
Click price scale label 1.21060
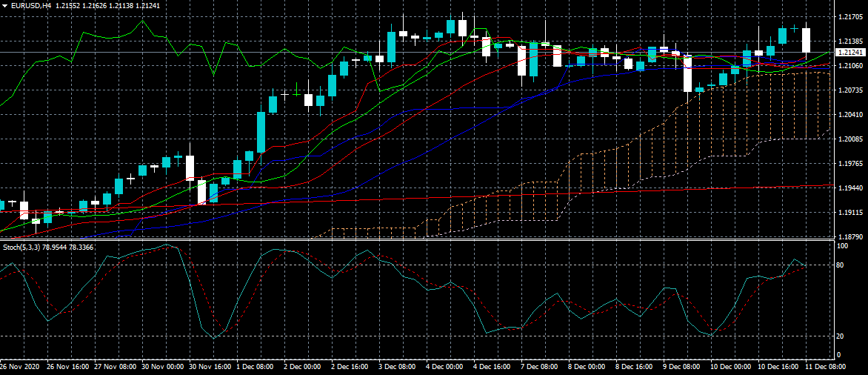[x=852, y=65]
